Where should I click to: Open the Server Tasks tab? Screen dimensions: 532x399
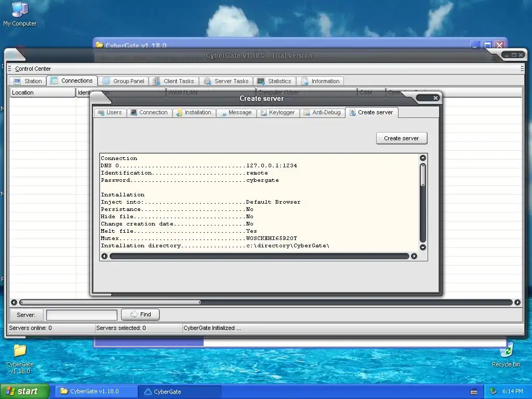(225, 81)
